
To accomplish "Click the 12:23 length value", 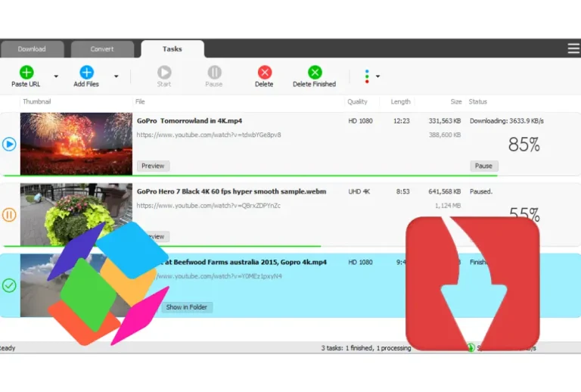I will point(401,121).
